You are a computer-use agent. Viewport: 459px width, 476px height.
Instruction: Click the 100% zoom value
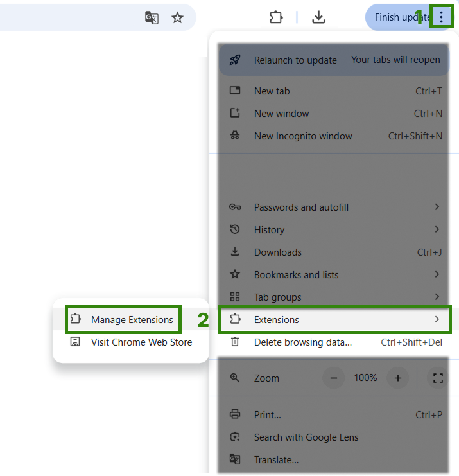(x=365, y=378)
